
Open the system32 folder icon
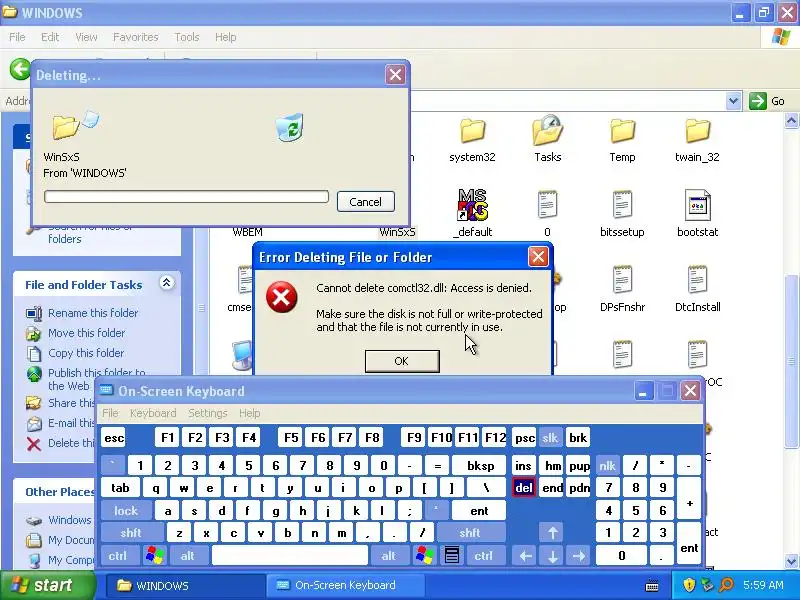click(472, 131)
